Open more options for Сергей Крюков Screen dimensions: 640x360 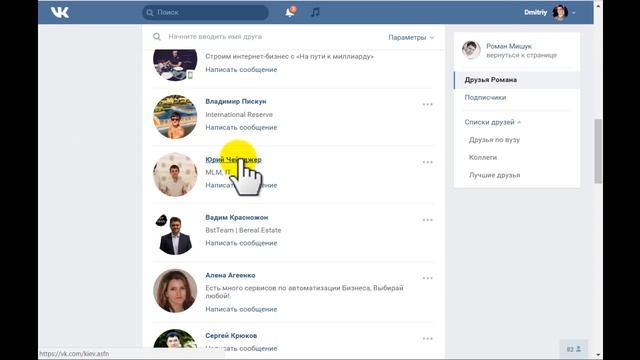click(x=427, y=338)
